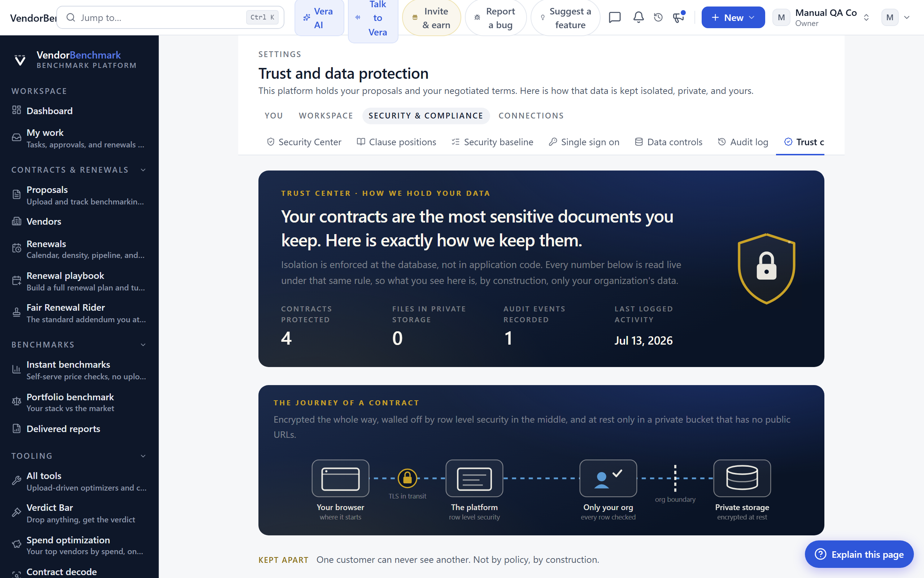This screenshot has width=924, height=578.
Task: Click the Vendors building icon
Action: (x=16, y=221)
